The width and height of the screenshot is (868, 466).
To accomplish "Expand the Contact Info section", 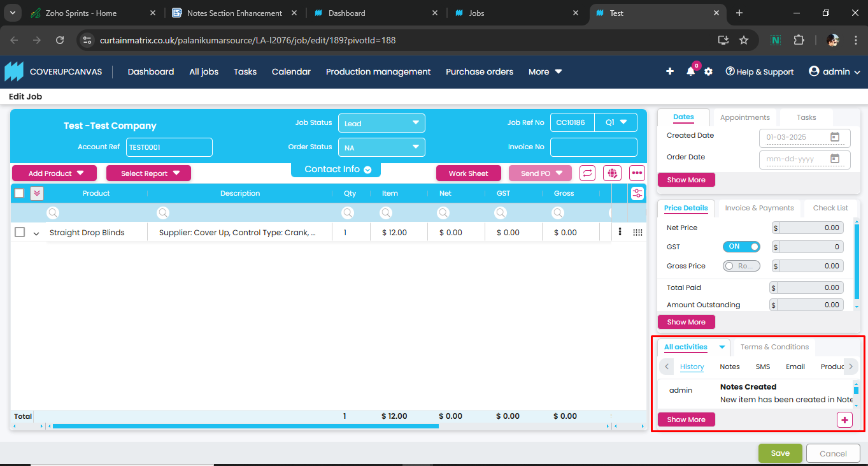I will point(336,170).
